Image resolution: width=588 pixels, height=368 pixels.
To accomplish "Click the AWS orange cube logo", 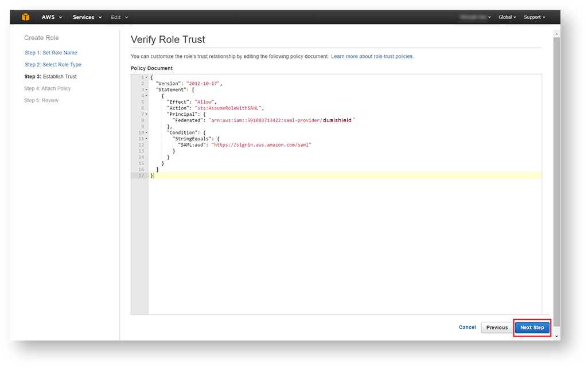I will click(25, 17).
